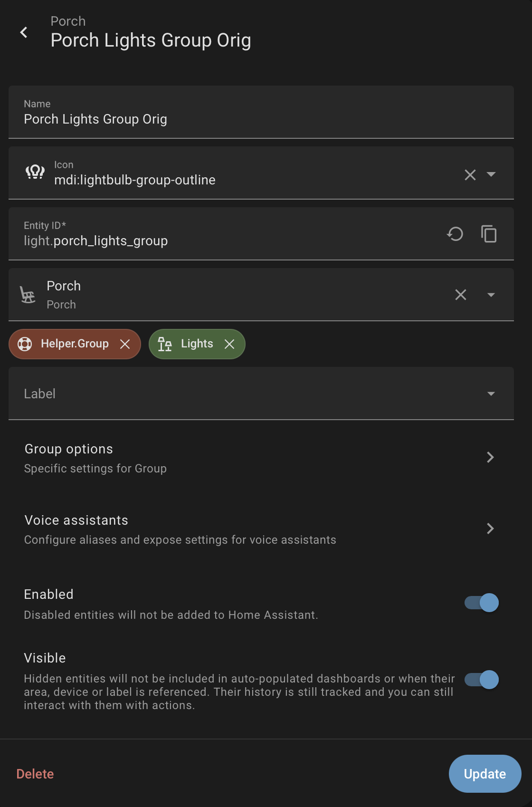Open the icon picker dropdown arrow

click(491, 174)
